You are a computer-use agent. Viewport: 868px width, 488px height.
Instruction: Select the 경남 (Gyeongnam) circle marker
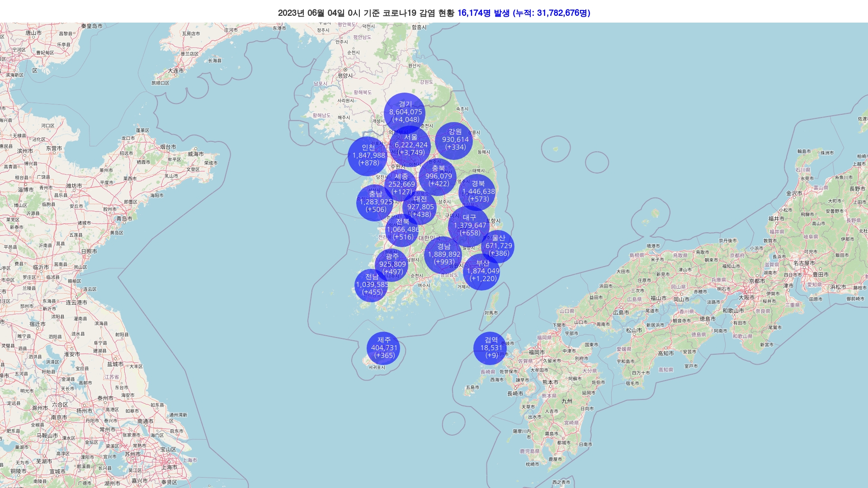pos(443,255)
